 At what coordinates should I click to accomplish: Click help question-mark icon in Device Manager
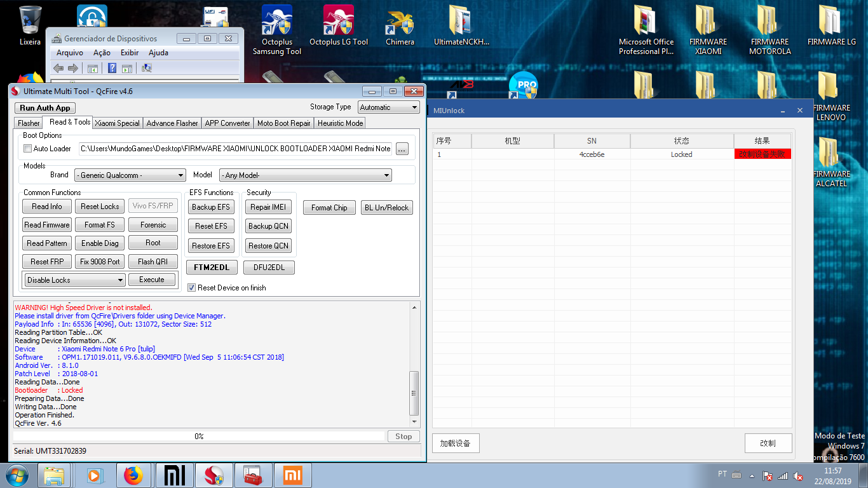point(112,68)
